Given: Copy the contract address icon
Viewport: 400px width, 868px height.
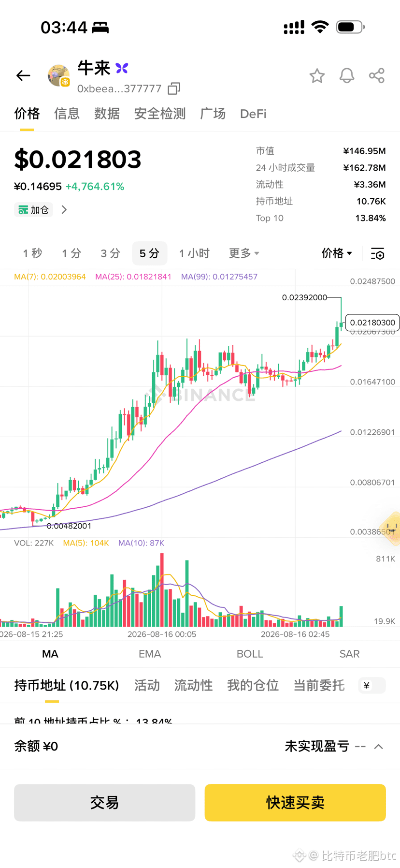Looking at the screenshot, I should tap(174, 88).
